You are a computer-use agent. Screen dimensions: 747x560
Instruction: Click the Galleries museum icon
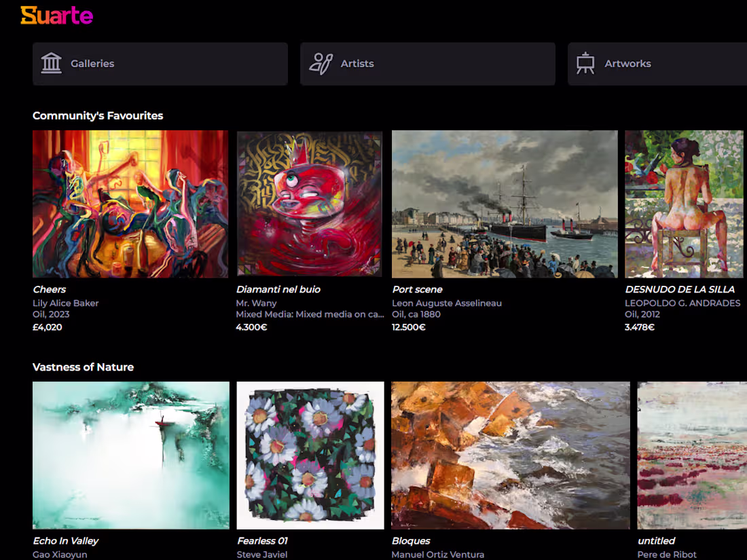[53, 63]
